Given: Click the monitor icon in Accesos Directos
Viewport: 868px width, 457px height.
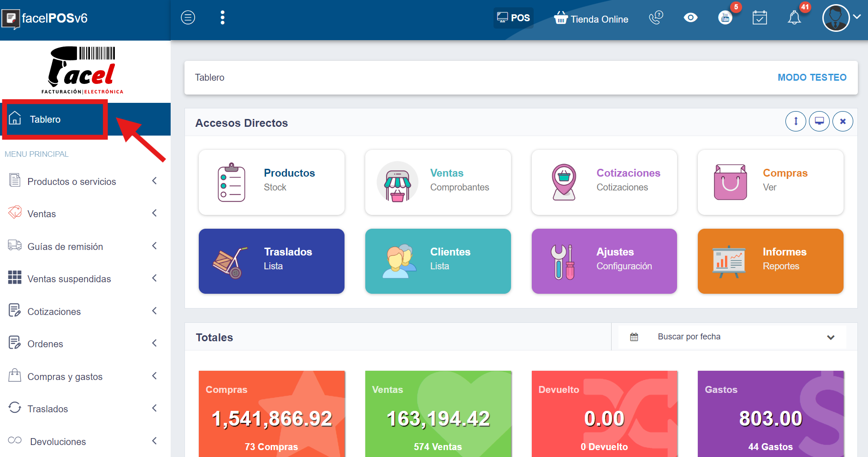Looking at the screenshot, I should point(819,121).
